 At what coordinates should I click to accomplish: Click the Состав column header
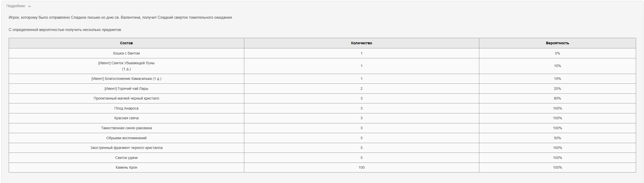pos(126,43)
